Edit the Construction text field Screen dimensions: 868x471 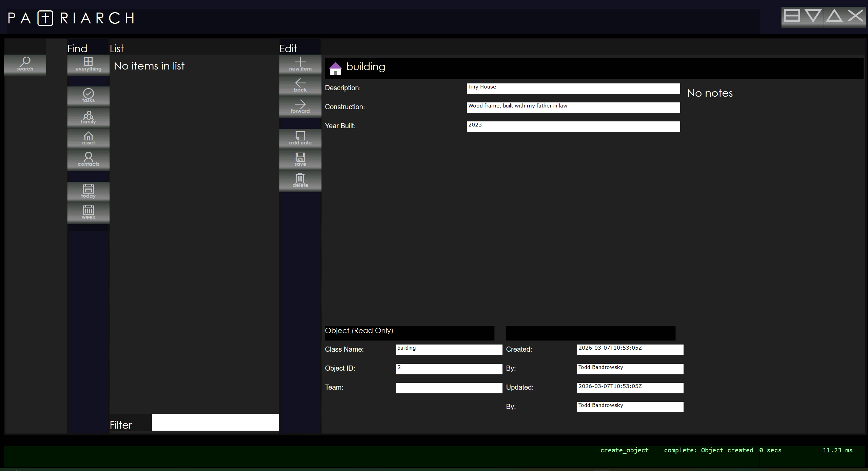pyautogui.click(x=573, y=107)
